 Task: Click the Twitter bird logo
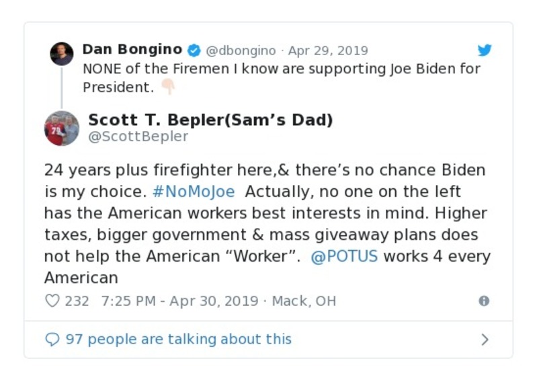point(485,50)
